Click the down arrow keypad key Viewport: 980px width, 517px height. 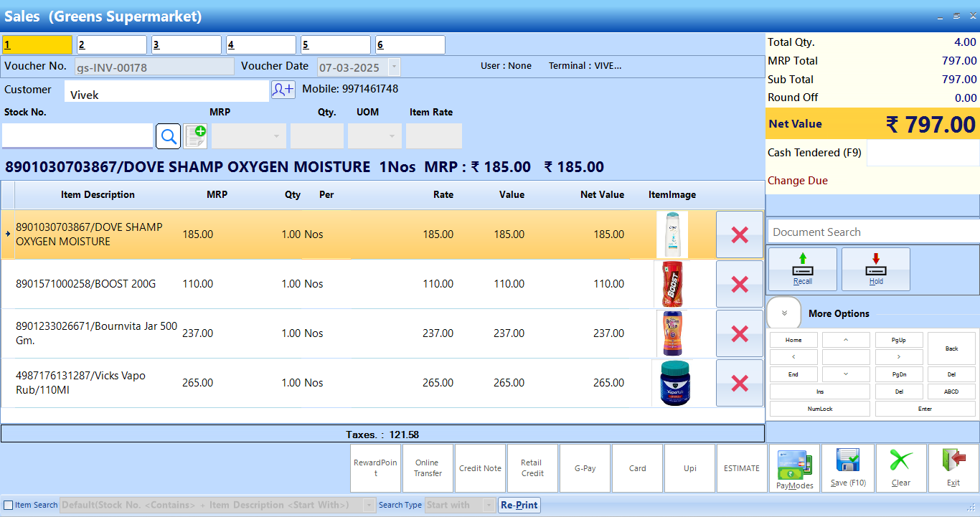click(x=846, y=374)
